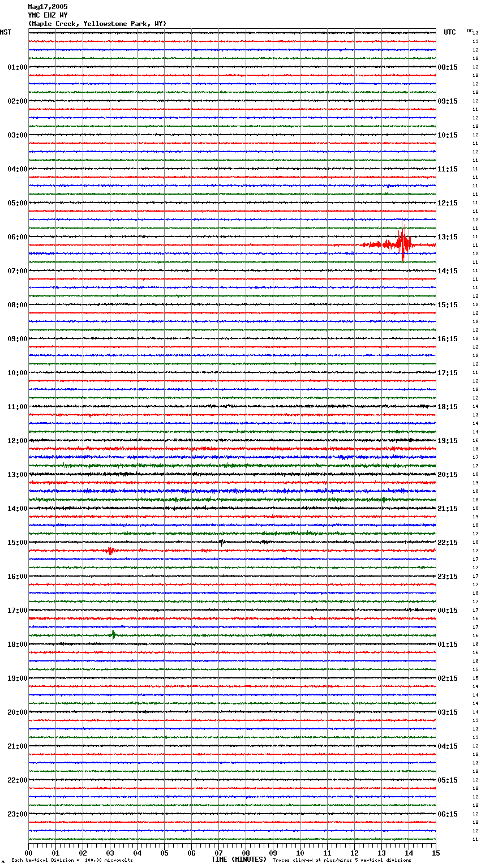Click the 03:15 UTC time label

pyautogui.click(x=448, y=712)
